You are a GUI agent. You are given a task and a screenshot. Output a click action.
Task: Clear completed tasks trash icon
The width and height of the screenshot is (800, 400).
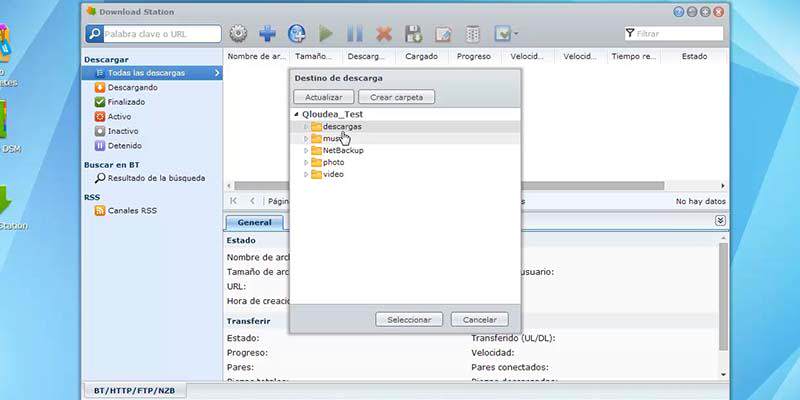[x=472, y=34]
